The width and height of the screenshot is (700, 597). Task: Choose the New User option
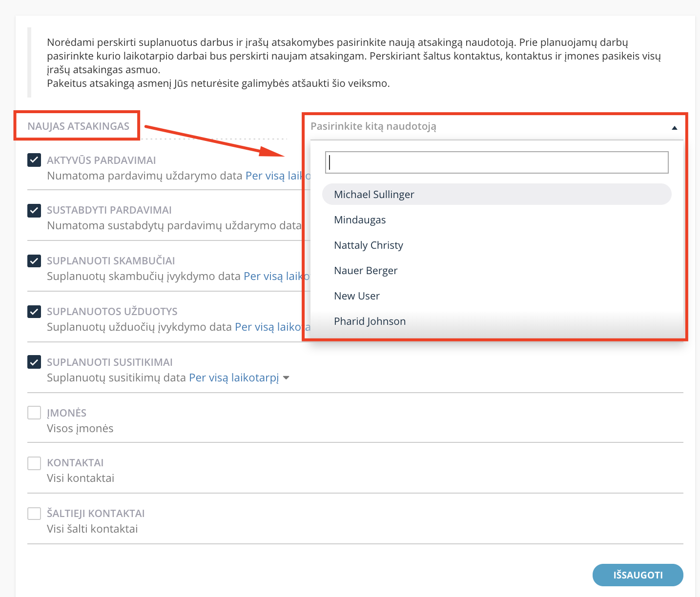pos(497,296)
